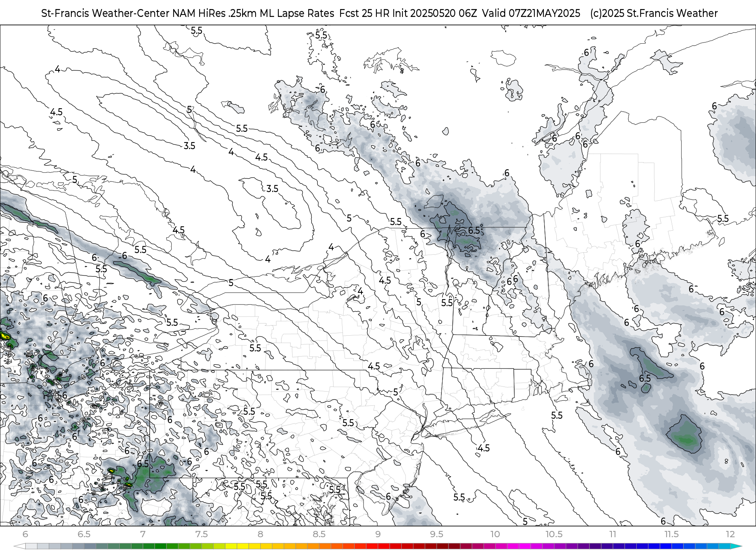Click the white left arrow of the color scale
This screenshot has height=551, width=756.
coord(19,546)
